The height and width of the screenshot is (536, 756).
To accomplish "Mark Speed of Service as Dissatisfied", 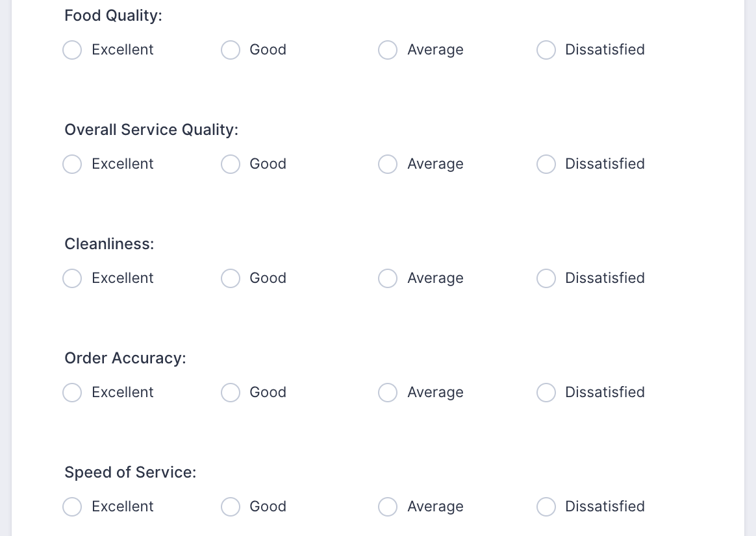I will click(546, 507).
